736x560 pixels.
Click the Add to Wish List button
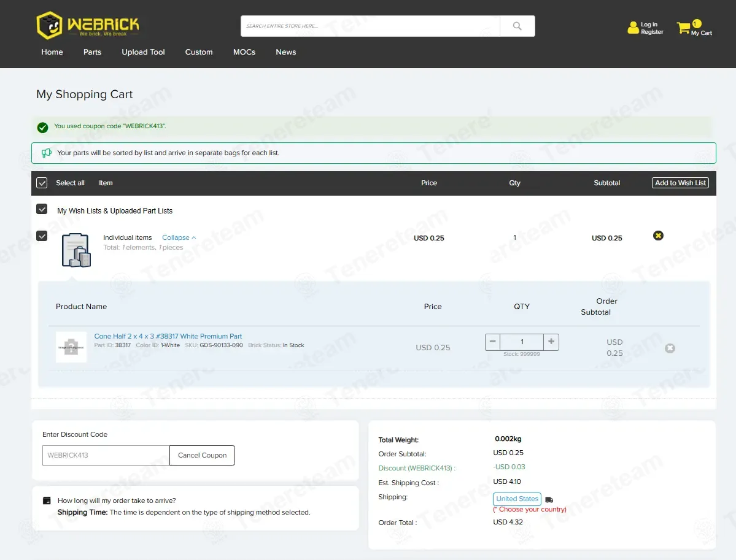coord(680,183)
